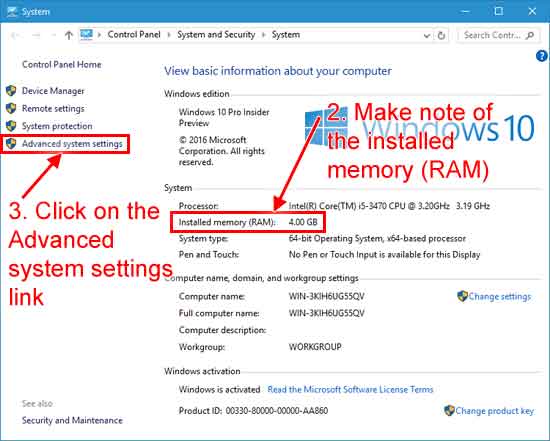Select Control Panel breadcrumb item
The height and width of the screenshot is (441, 550).
pos(134,34)
